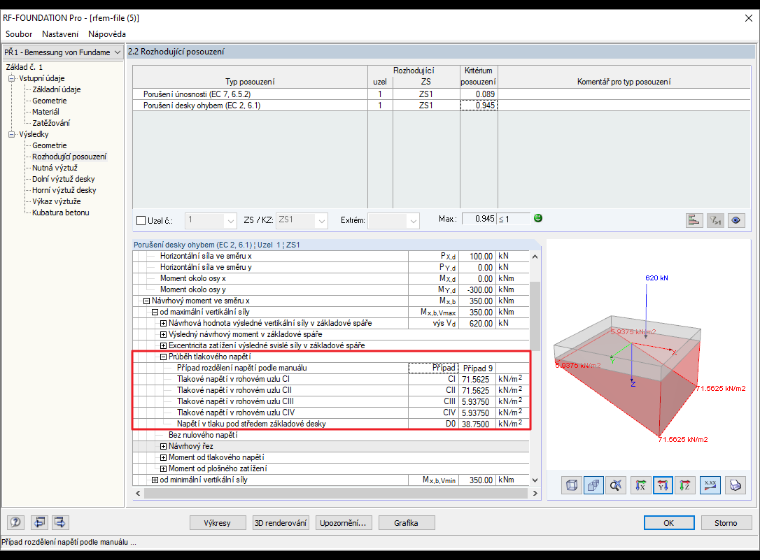Open the Extrém dropdown
The height and width of the screenshot is (560, 760).
(x=413, y=221)
